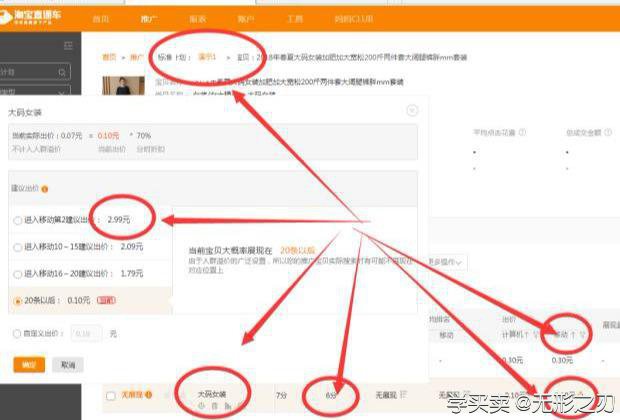Expand the 更多操作 dropdown
The image size is (620, 420).
pos(445,262)
